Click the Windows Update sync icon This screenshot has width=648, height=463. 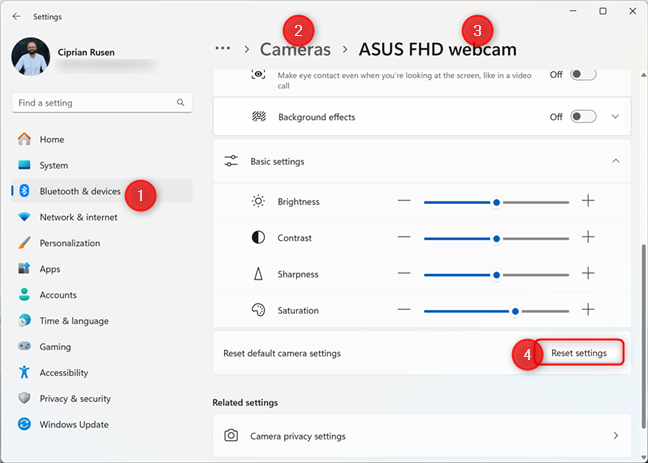(24, 424)
